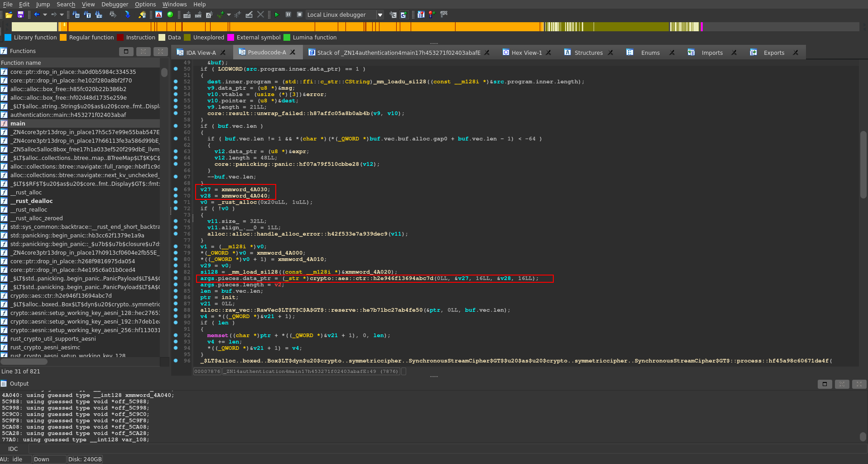Click the Jump back blue arrow

point(37,15)
